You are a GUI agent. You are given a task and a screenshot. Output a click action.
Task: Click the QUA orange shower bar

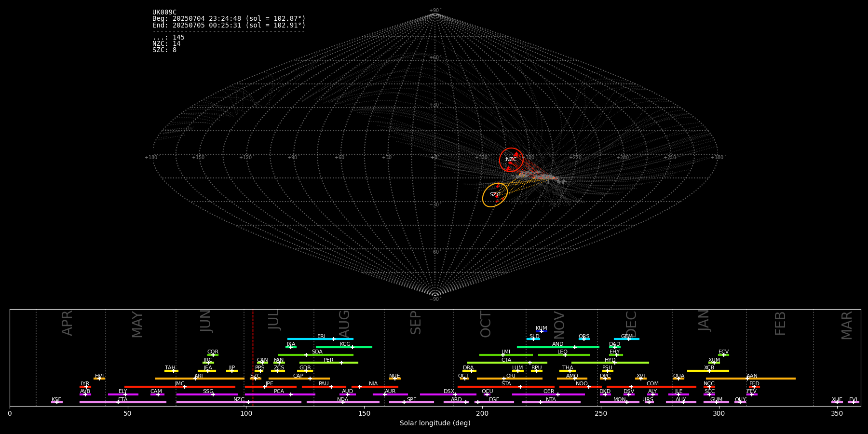tap(678, 379)
